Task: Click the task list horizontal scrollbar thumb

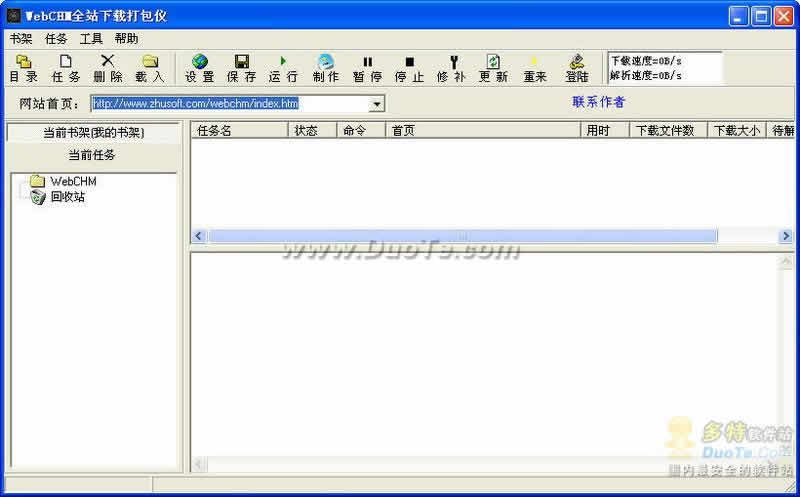Action: [462, 236]
